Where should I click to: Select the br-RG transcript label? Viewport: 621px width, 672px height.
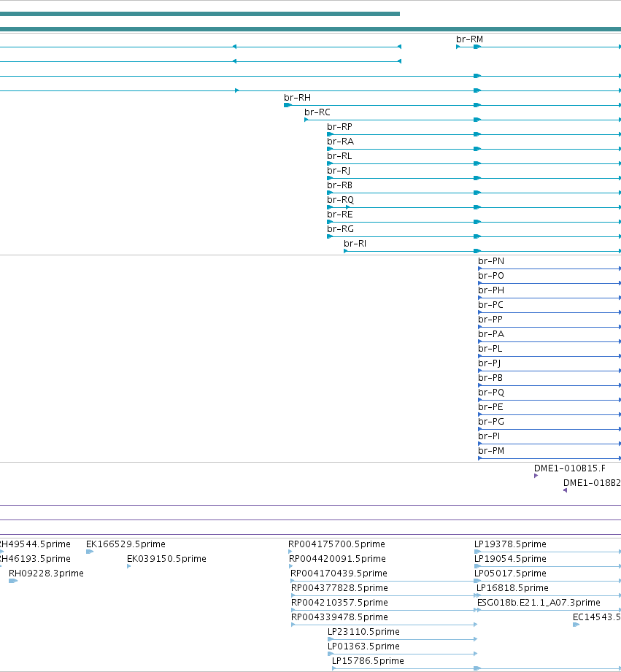coord(340,229)
